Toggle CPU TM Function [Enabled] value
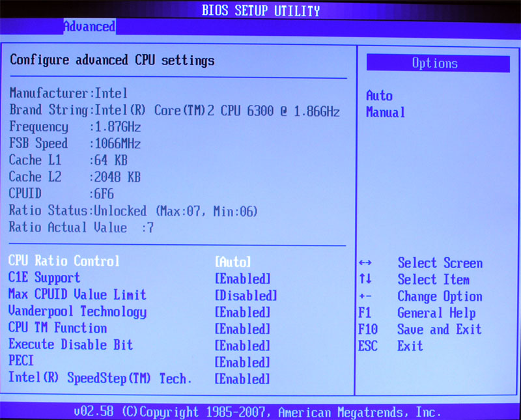The height and width of the screenshot is (420, 521). 242,329
